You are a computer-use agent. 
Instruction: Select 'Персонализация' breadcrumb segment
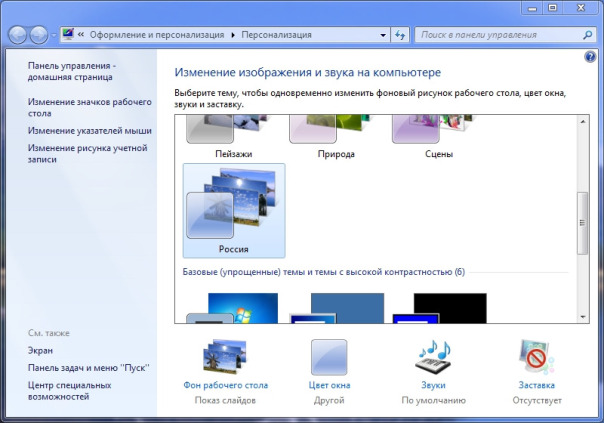(x=276, y=35)
